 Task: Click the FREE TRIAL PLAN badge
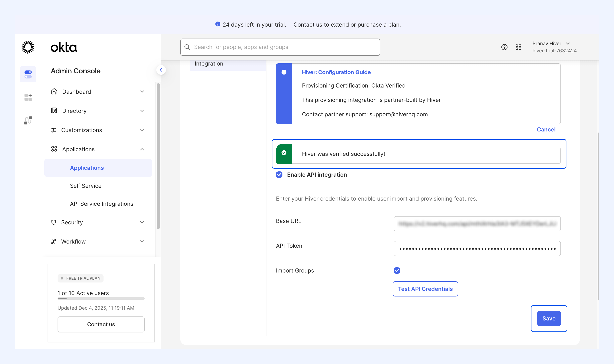[x=81, y=278]
